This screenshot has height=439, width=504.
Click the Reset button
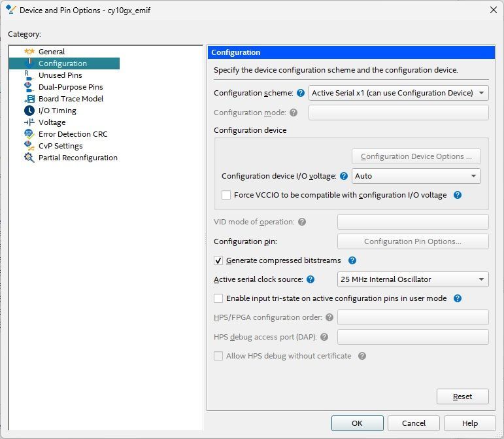click(463, 396)
